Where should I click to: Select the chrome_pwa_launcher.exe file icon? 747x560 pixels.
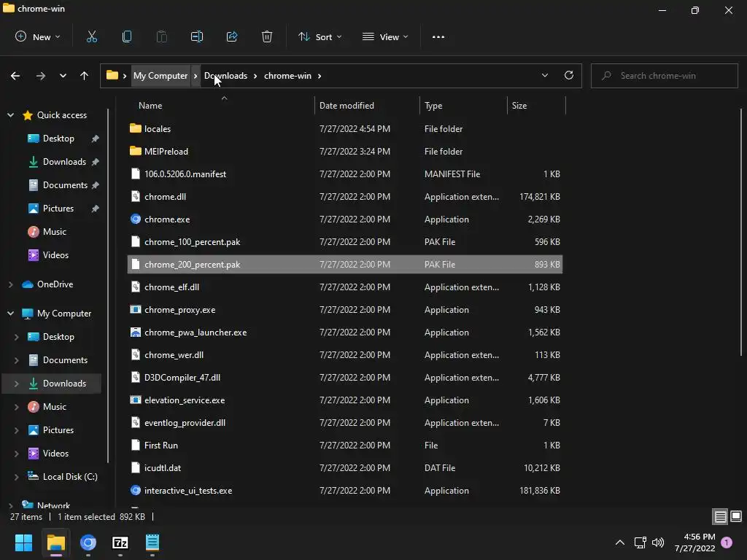tap(136, 332)
